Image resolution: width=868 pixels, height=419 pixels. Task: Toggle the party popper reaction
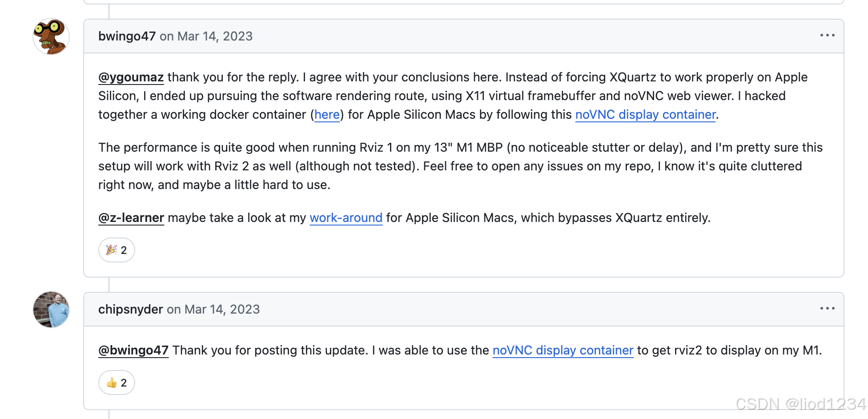(x=117, y=250)
